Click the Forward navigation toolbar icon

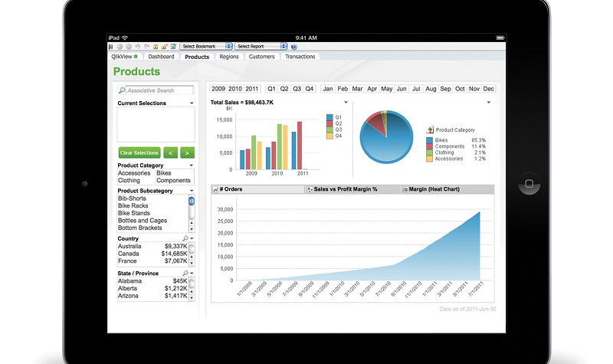coord(129,47)
